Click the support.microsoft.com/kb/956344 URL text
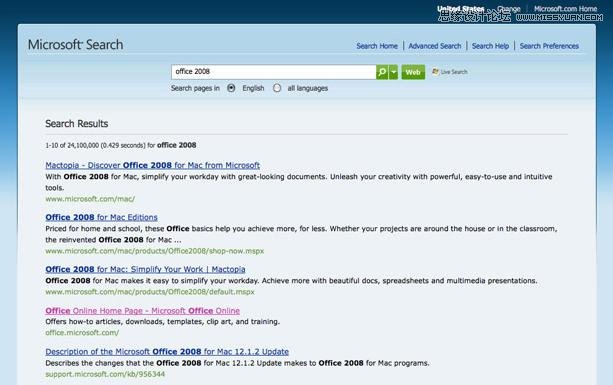Image resolution: width=613 pixels, height=385 pixels. pos(105,374)
